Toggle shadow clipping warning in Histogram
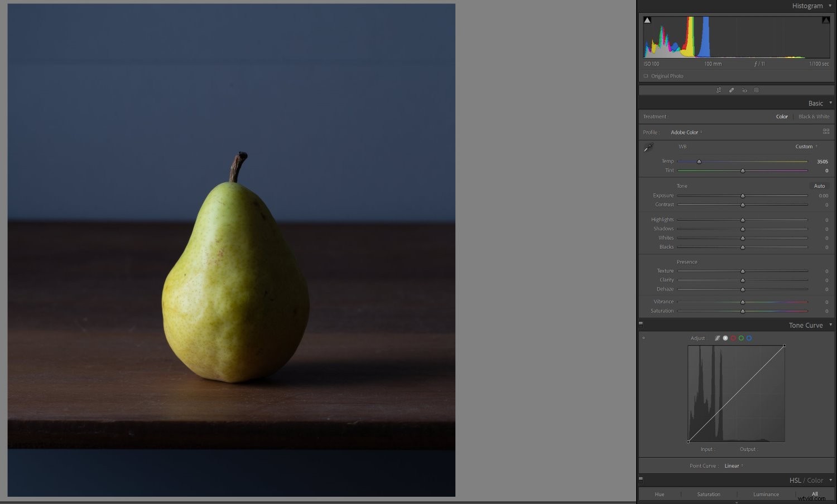The height and width of the screenshot is (504, 837). [x=647, y=19]
